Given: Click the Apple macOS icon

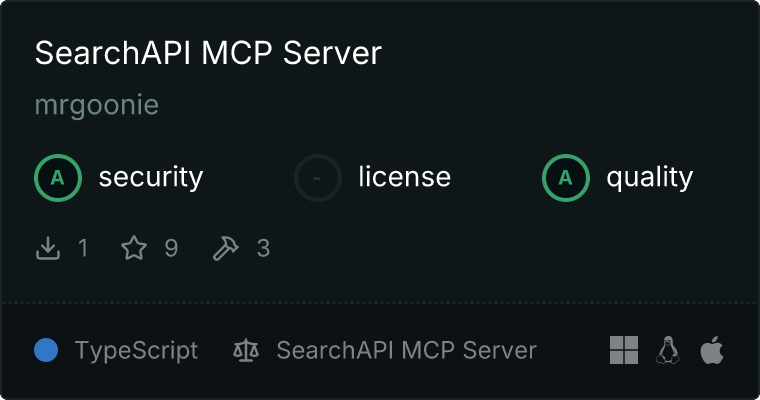Looking at the screenshot, I should 712,350.
